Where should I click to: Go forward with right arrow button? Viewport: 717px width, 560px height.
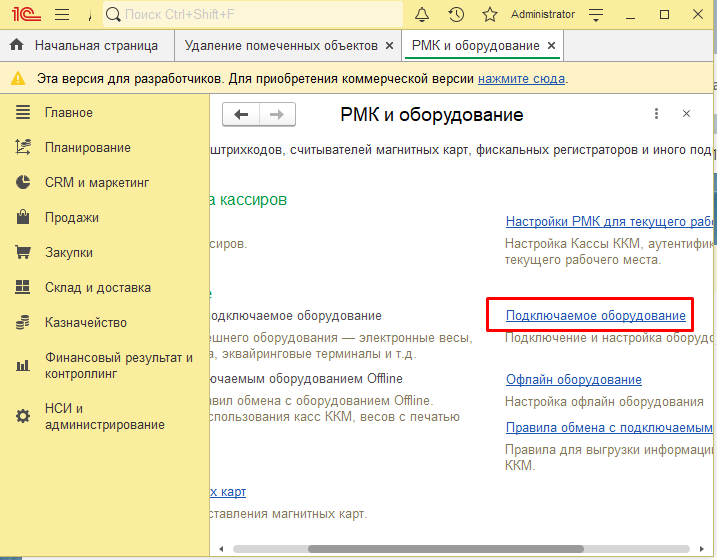[278, 115]
